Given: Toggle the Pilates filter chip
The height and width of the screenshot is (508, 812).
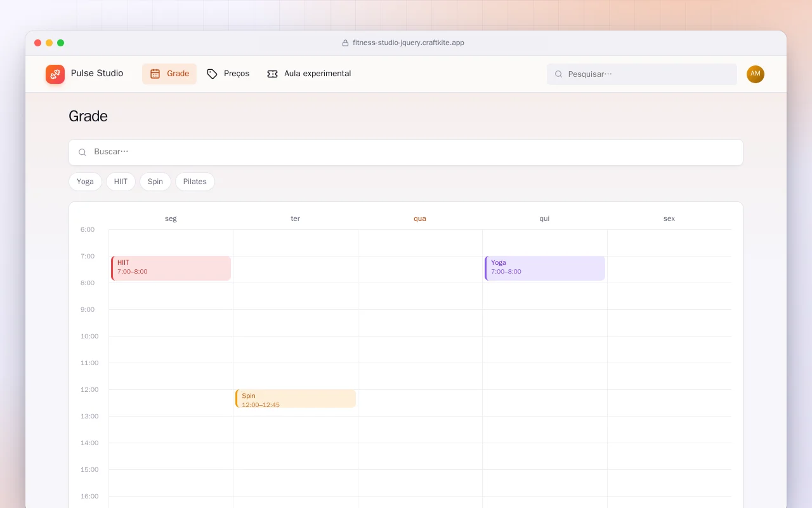Looking at the screenshot, I should pyautogui.click(x=195, y=182).
